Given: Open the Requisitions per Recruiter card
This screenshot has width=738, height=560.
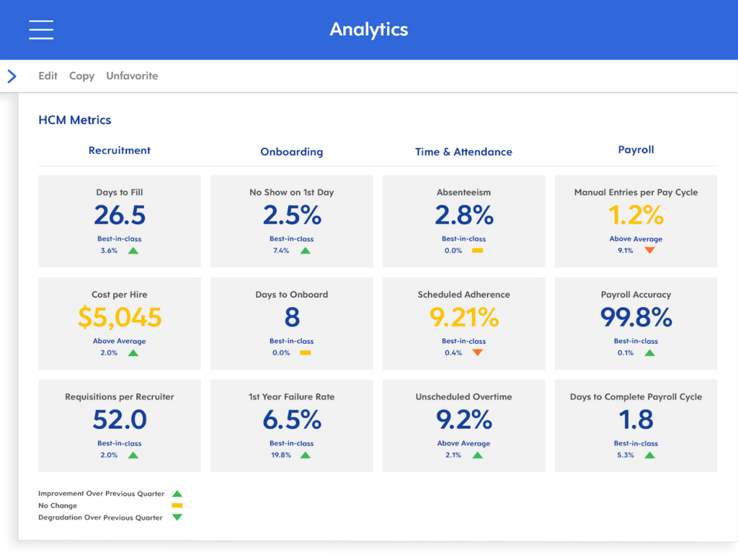Looking at the screenshot, I should coord(120,425).
